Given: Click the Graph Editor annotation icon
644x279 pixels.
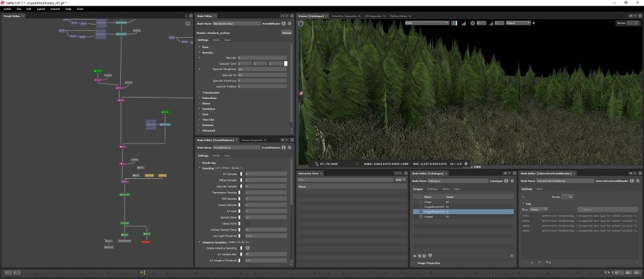Looking at the screenshot, I should point(187,23).
